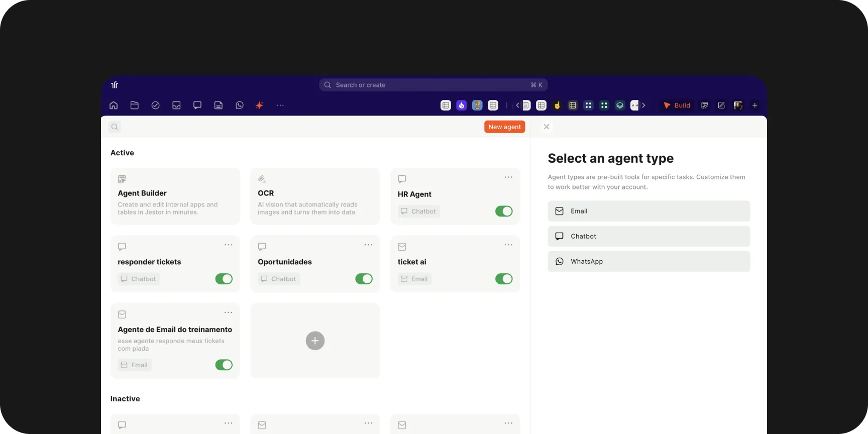Open the folder icon in the navigation bar
This screenshot has height=434, width=868.
pyautogui.click(x=135, y=105)
